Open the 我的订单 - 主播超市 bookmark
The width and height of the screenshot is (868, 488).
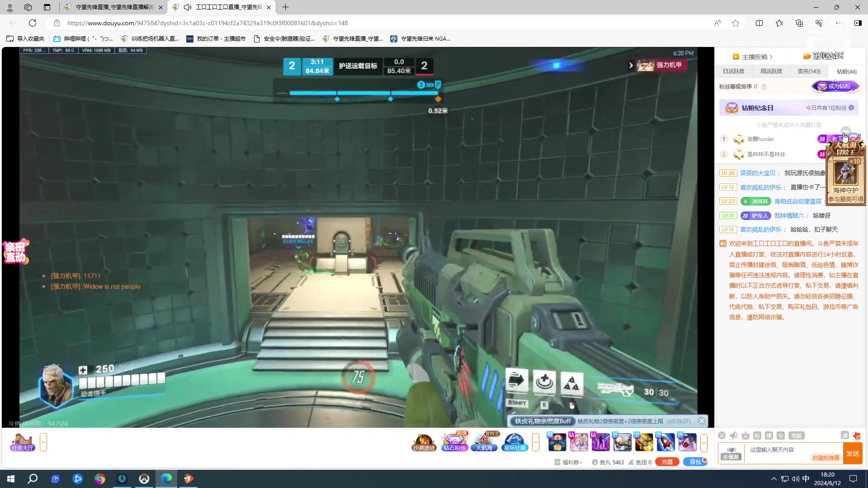[x=216, y=39]
